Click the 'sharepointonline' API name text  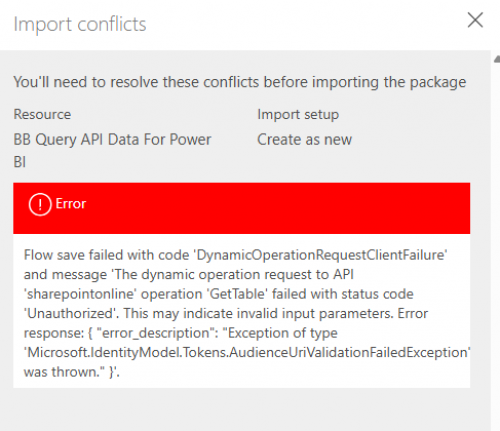coord(80,294)
